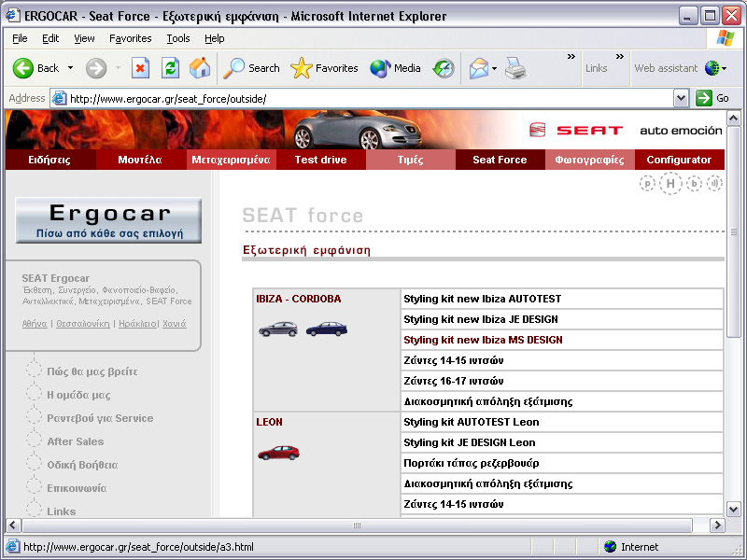Click the page icon in address bar

[x=59, y=99]
